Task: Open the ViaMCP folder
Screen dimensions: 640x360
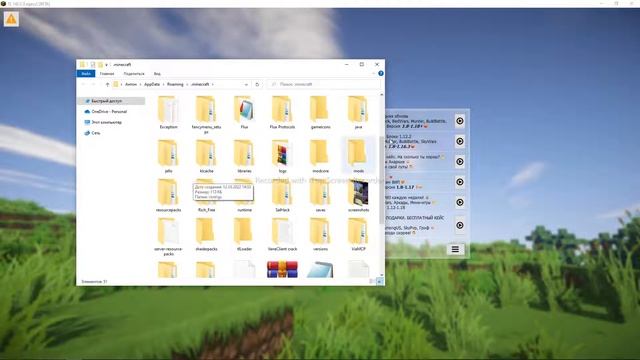Action: click(x=358, y=234)
